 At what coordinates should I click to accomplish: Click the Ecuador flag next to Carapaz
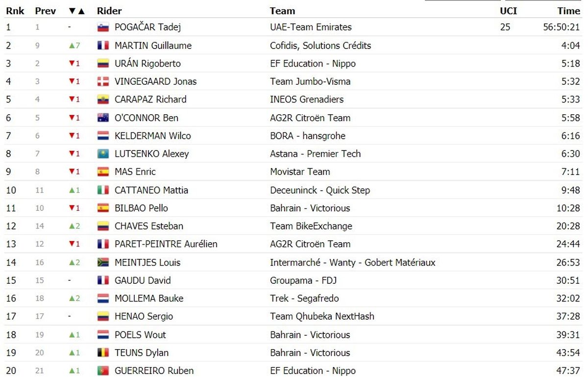click(103, 100)
